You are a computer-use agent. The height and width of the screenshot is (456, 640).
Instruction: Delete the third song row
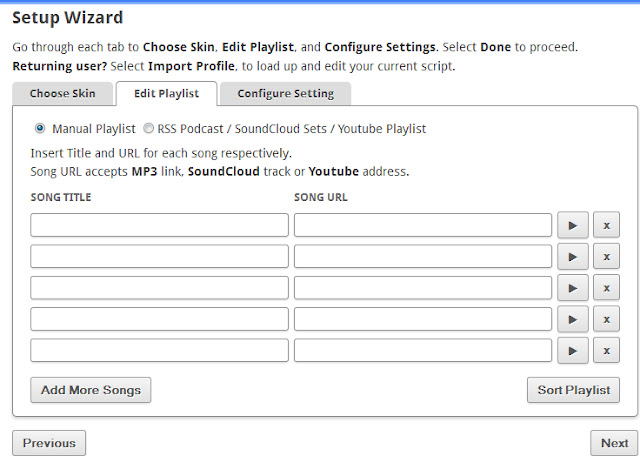point(606,288)
